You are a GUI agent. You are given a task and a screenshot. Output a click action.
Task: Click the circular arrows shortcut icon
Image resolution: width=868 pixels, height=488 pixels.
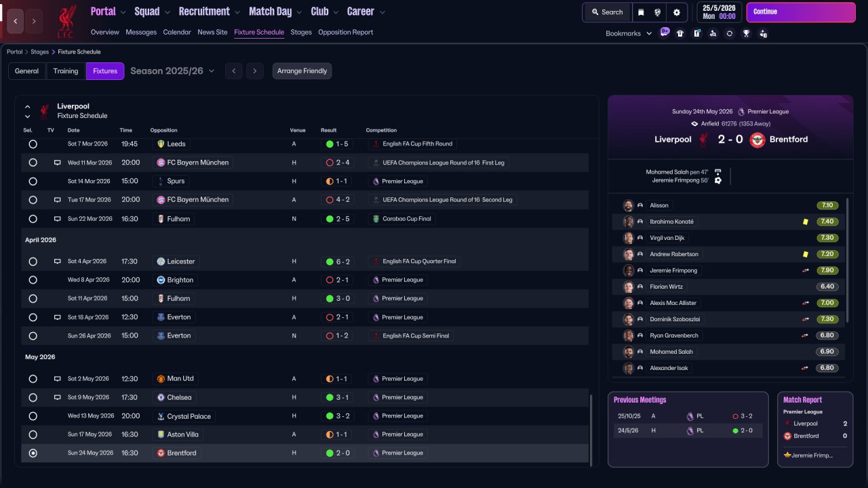click(730, 33)
